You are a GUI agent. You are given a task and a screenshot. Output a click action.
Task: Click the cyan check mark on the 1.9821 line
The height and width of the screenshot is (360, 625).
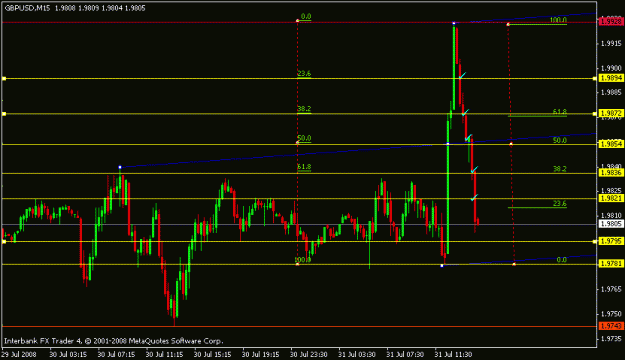[x=474, y=197]
